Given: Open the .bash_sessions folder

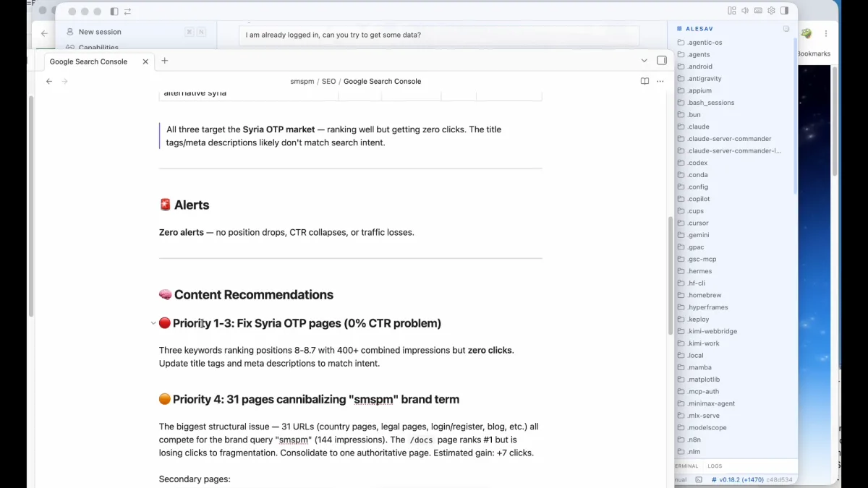Looking at the screenshot, I should 710,103.
